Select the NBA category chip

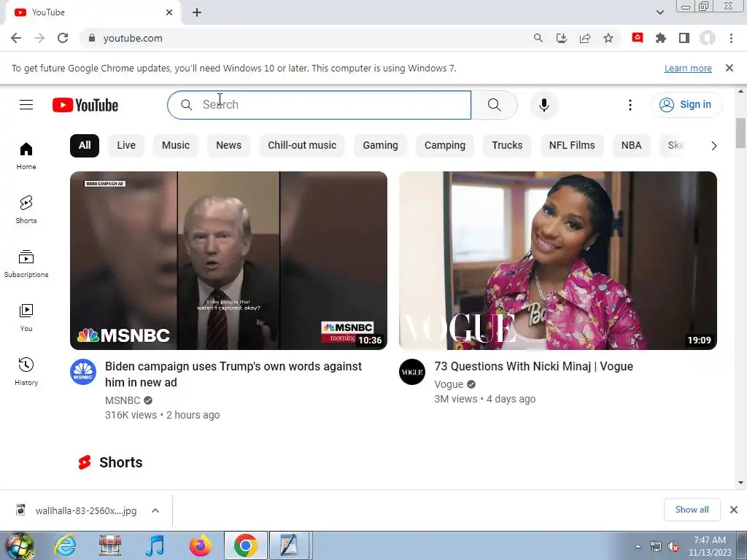pos(631,145)
